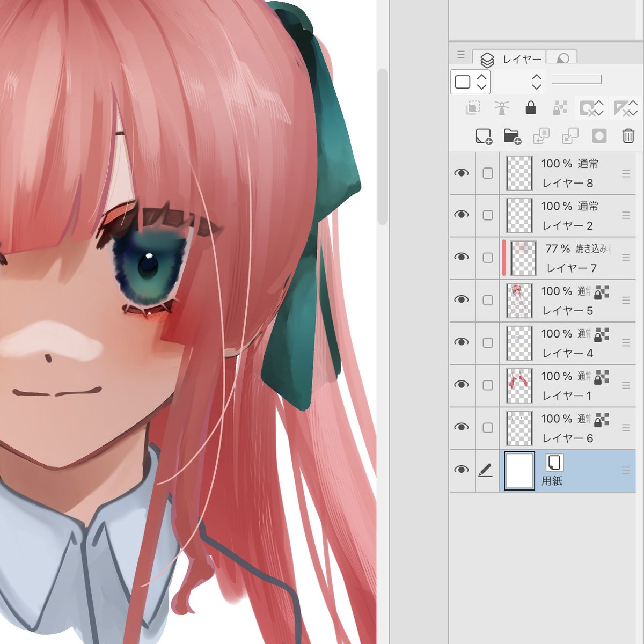Select the レイヤー 5 thumbnail
Image resolution: width=644 pixels, height=644 pixels.
coord(519,301)
